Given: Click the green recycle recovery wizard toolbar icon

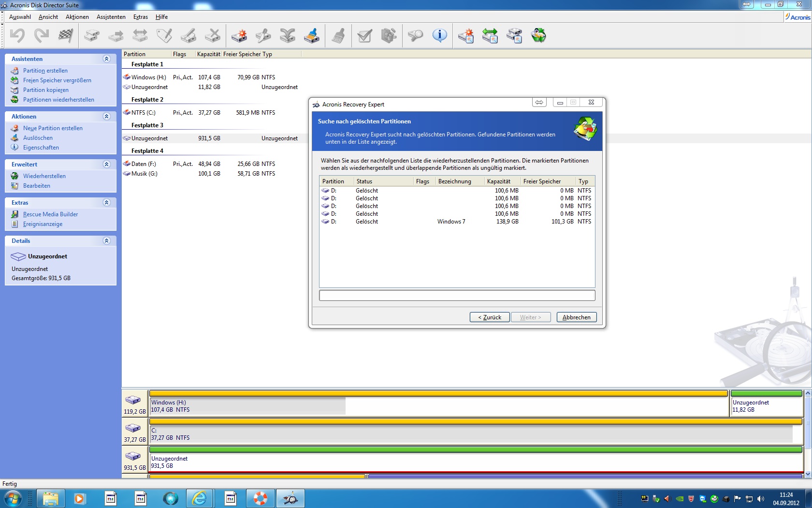Looking at the screenshot, I should 538,35.
